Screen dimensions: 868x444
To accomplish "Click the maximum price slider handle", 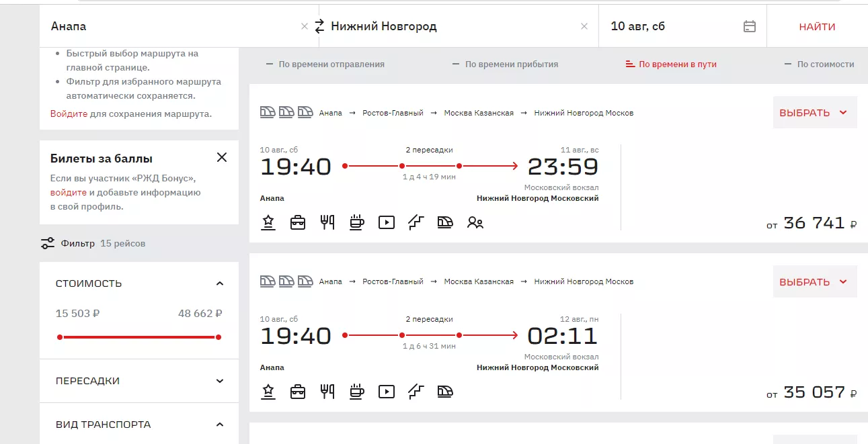I will click(219, 337).
